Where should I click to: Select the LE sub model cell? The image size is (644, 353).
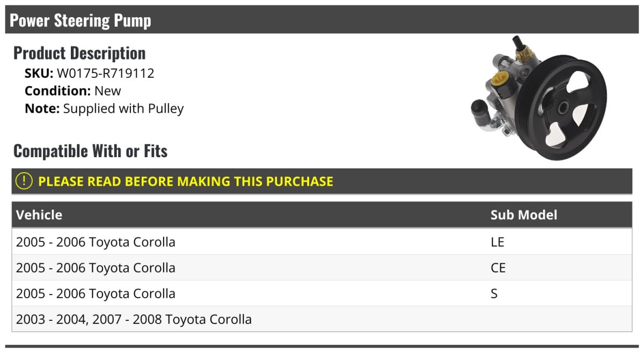[x=497, y=242]
